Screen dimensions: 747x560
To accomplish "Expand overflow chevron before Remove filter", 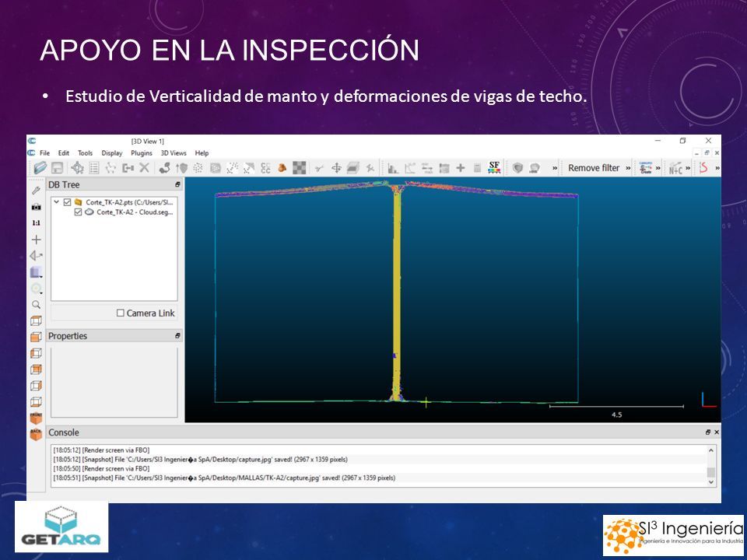I will [x=555, y=168].
